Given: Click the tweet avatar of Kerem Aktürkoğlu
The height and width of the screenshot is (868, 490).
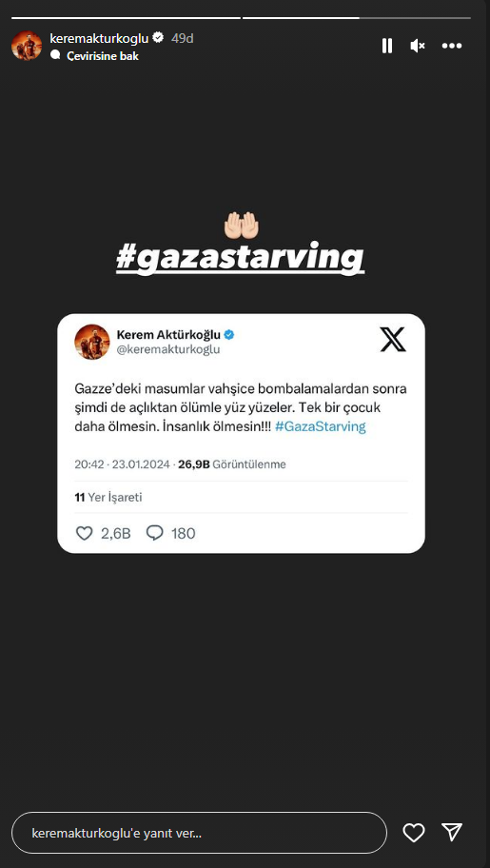Looking at the screenshot, I should tap(92, 342).
